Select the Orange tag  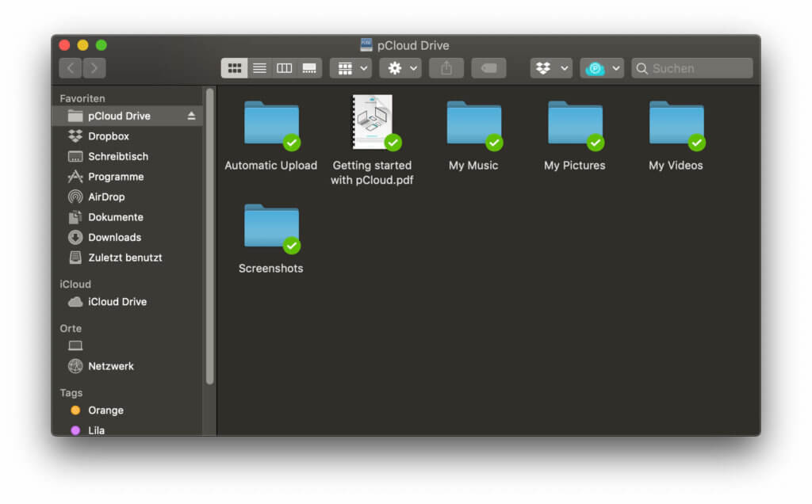(x=105, y=410)
